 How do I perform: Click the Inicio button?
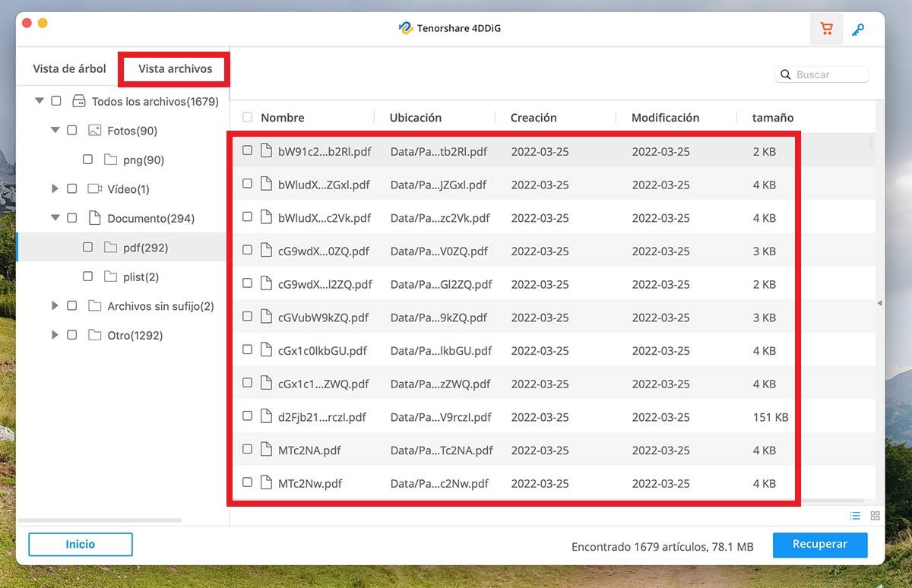tap(81, 544)
